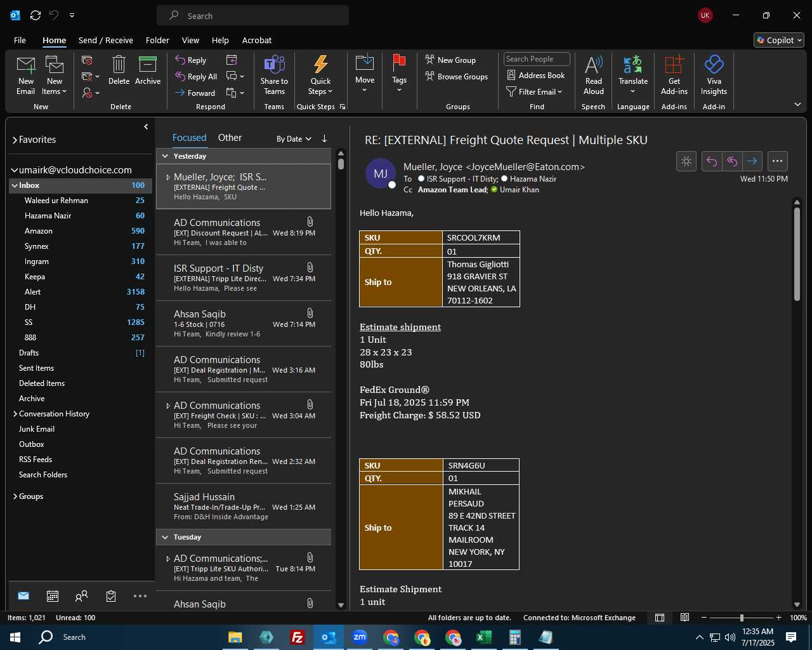Open FileZilla from the taskbar
This screenshot has width=812, height=650.
297,637
